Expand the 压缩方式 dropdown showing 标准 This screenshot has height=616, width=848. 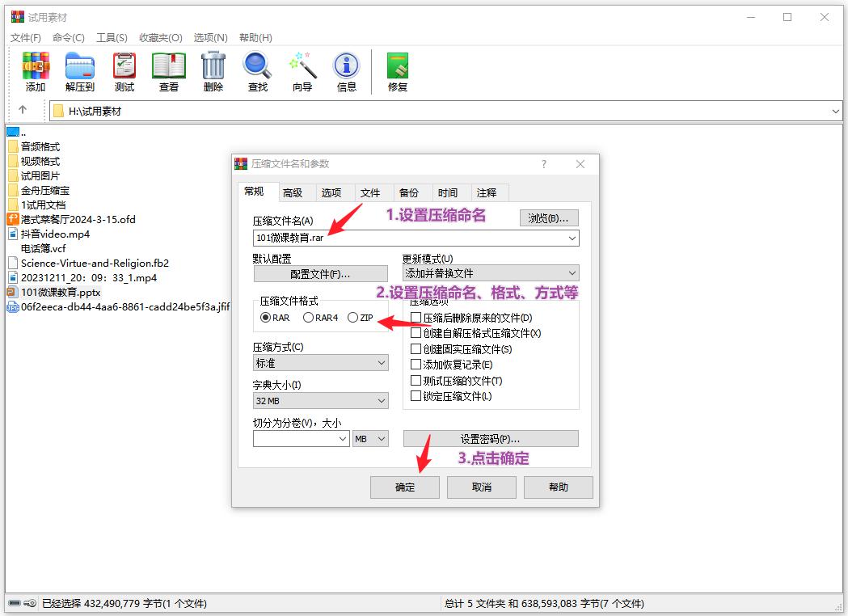coord(320,364)
